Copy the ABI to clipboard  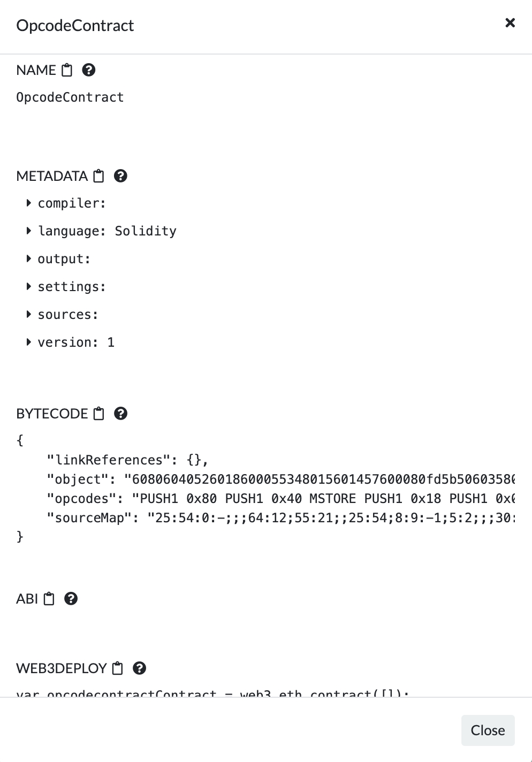(x=49, y=599)
